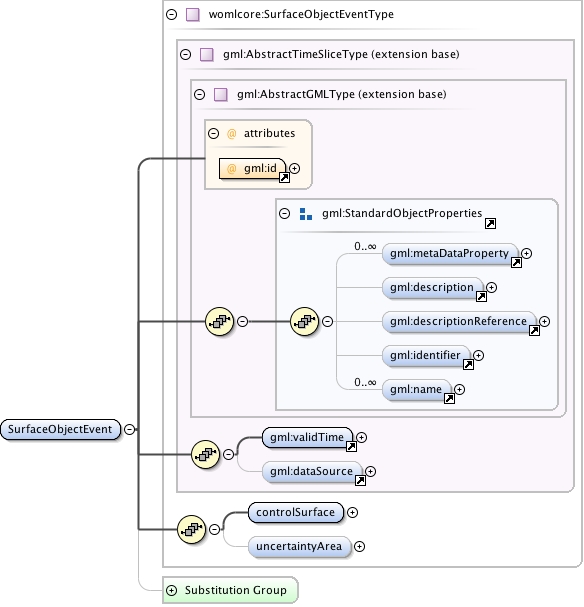The width and height of the screenshot is (584, 607).
Task: Expand the uncertaintyArea element
Action: coord(360,547)
